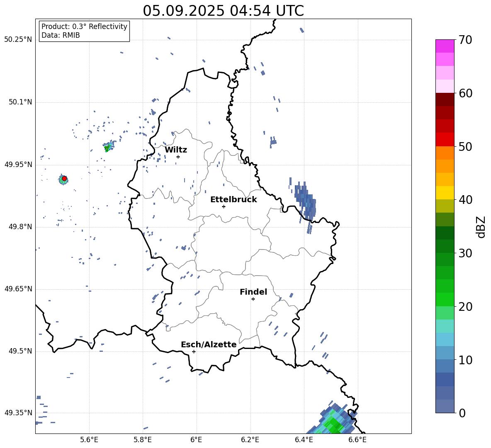
Task: Click the Esch/Alzette station cross marker
Action: pyautogui.click(x=194, y=351)
